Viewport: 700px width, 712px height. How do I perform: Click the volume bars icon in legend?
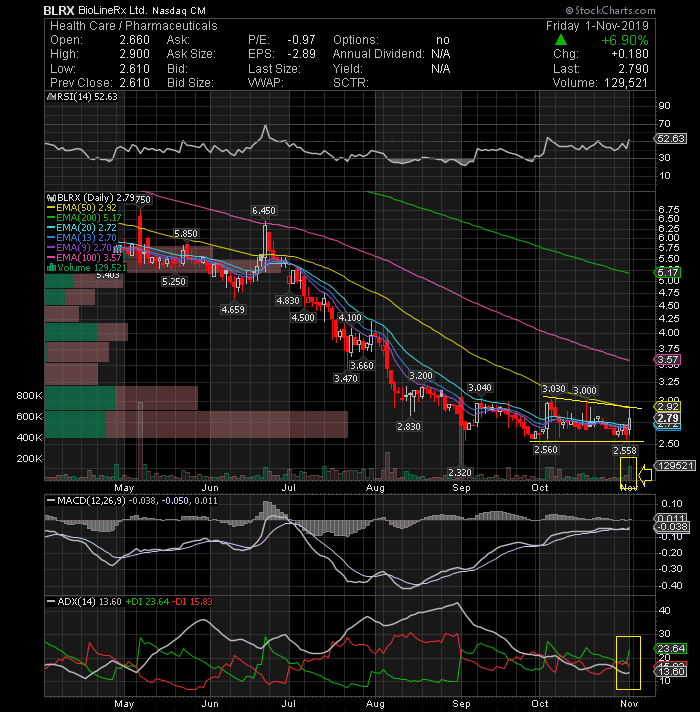(x=51, y=267)
